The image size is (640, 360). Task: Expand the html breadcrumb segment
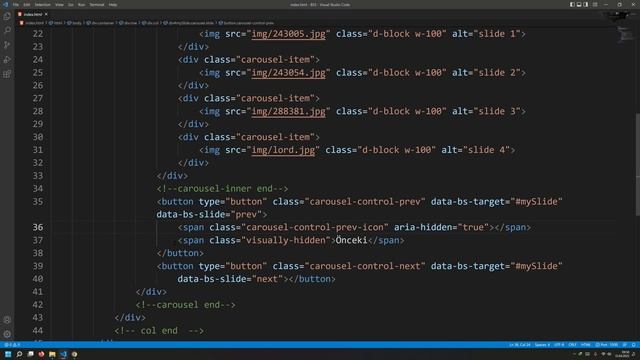point(56,23)
